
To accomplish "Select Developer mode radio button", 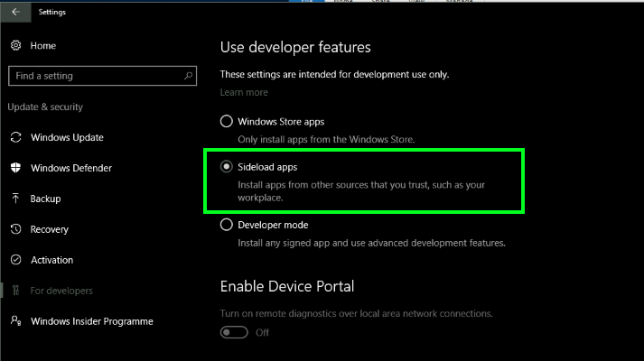I will click(227, 225).
